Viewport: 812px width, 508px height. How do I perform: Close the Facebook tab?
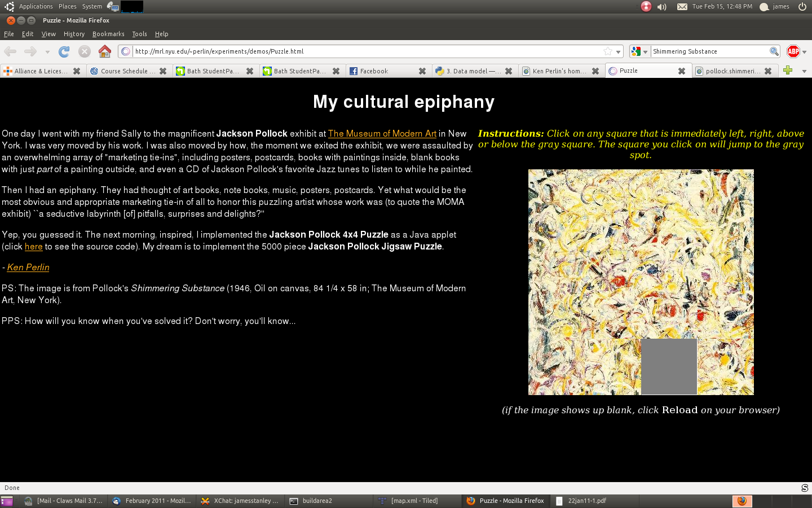422,71
